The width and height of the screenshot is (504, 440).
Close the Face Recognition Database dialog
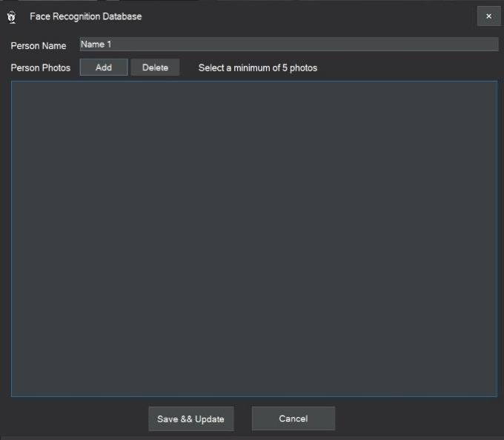coord(488,16)
